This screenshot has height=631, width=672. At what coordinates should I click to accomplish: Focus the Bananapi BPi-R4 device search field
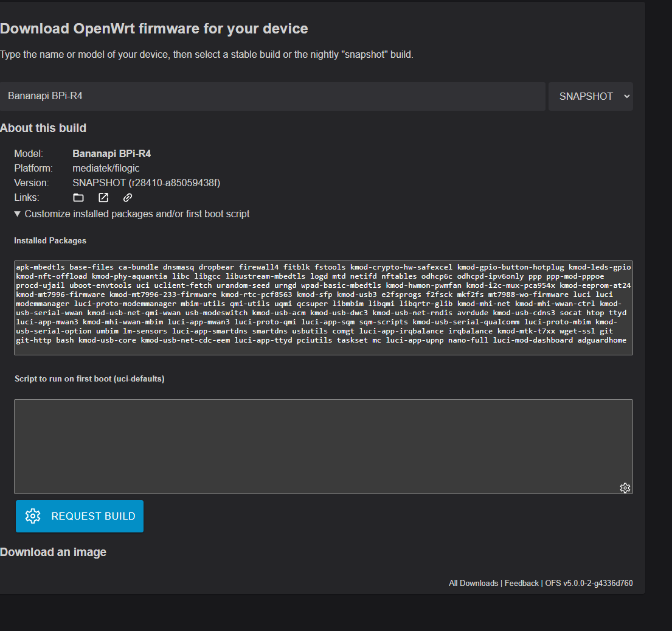point(272,96)
